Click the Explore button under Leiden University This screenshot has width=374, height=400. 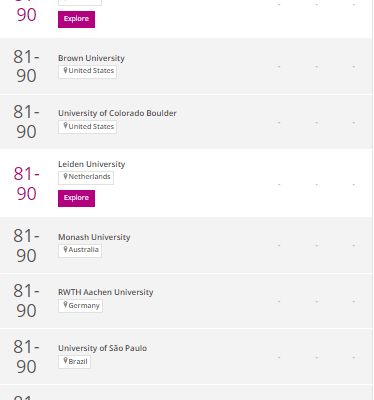click(76, 198)
